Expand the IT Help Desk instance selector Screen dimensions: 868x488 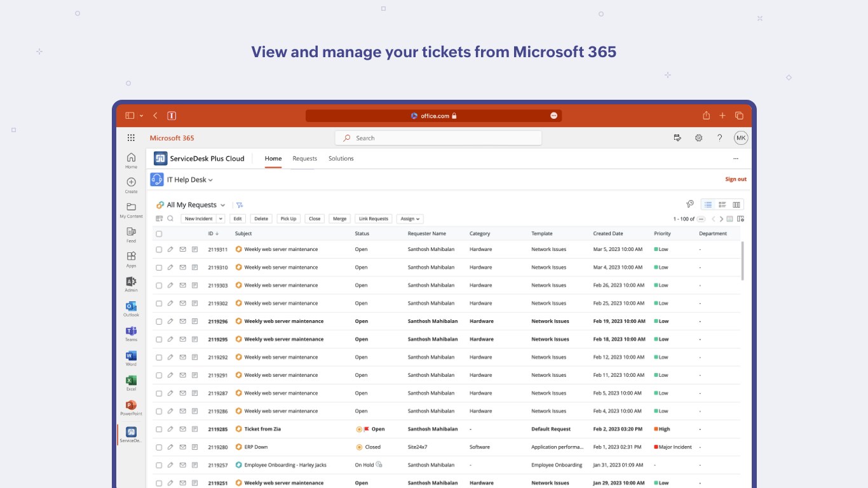[210, 180]
